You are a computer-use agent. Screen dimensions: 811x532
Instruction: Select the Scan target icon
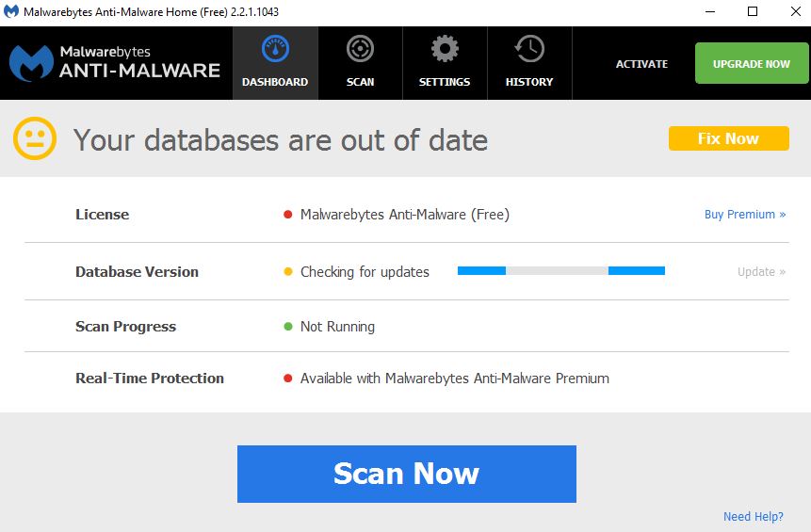(360, 49)
